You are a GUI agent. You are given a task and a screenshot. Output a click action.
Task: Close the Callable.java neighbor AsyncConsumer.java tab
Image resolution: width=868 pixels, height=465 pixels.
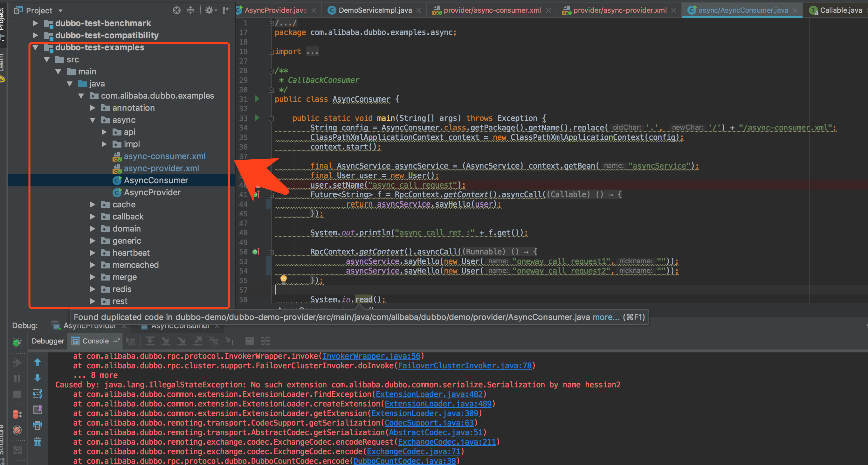point(795,10)
